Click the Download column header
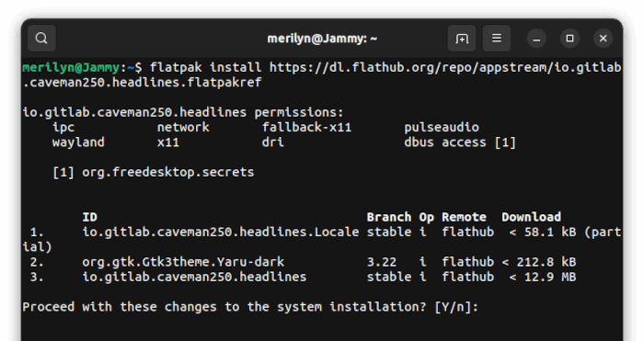Screen dimensions: 644x341 click(x=531, y=217)
